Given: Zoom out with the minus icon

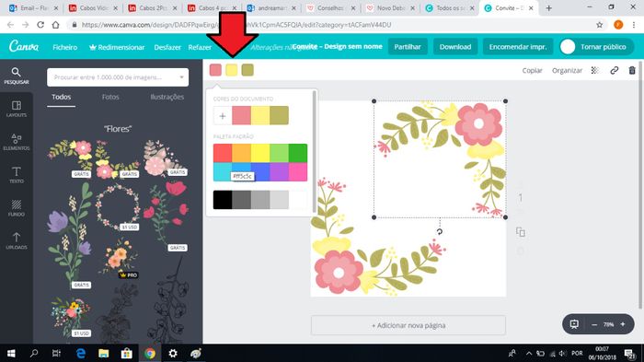Looking at the screenshot, I should click(594, 324).
